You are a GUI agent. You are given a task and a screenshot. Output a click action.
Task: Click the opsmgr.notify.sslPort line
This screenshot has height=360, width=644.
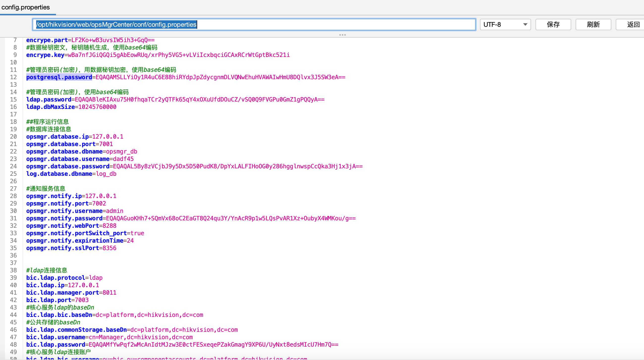pos(71,248)
